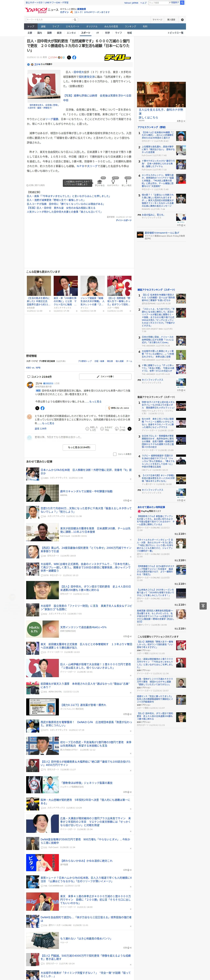Viewport: 210px width, 980px height.
Task: Click the search magnifier button in the header
Action: coord(75,19)
